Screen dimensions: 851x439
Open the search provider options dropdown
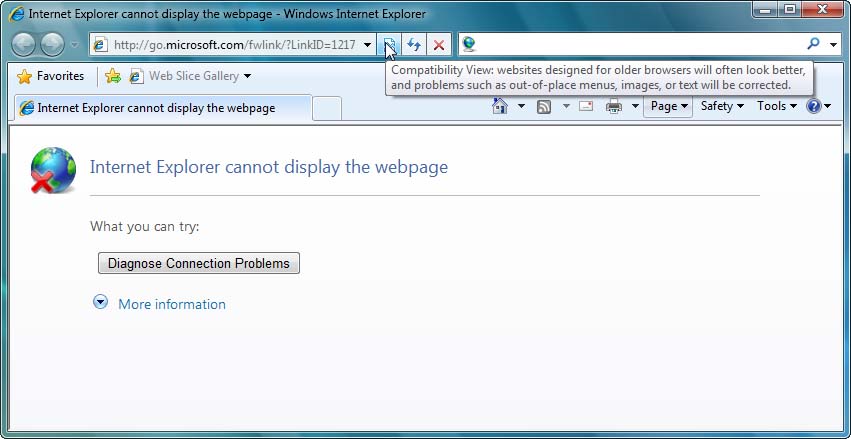[834, 44]
